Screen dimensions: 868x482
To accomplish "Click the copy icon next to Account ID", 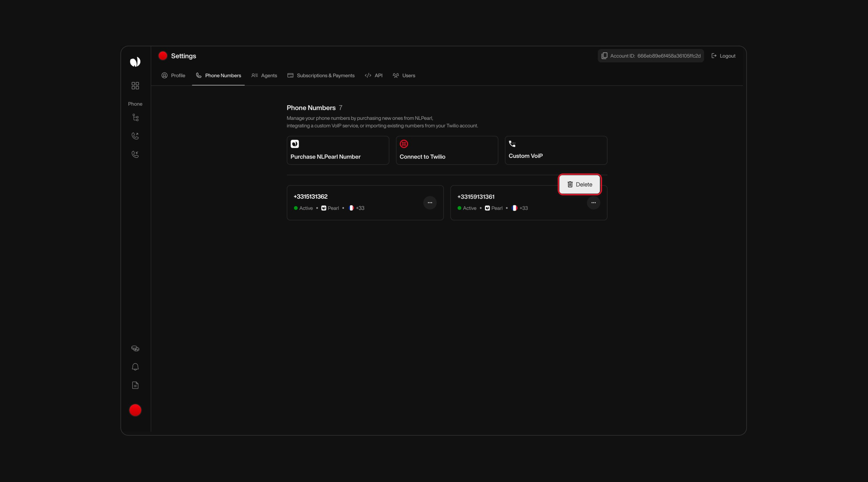I will pos(604,55).
